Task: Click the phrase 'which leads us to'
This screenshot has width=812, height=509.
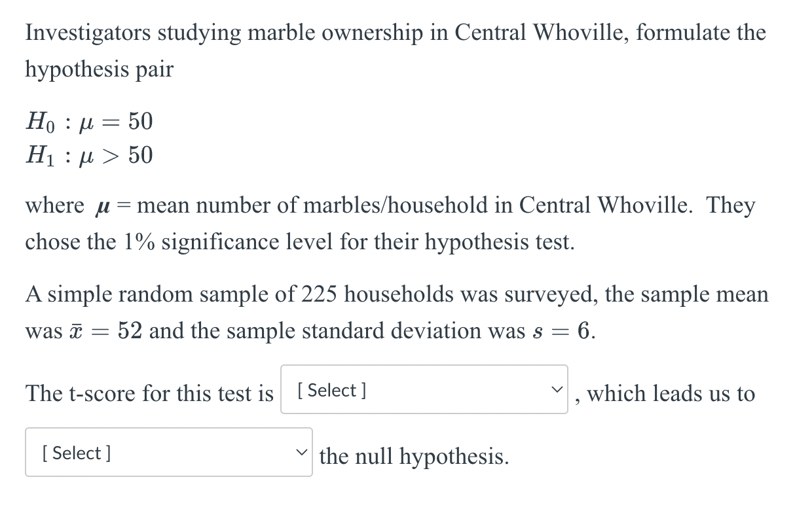Action: pyautogui.click(x=670, y=393)
